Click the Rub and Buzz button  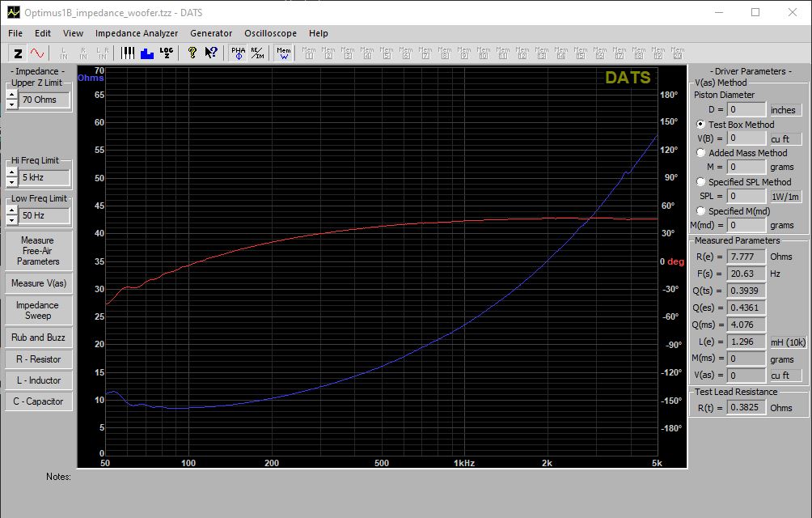(x=38, y=338)
